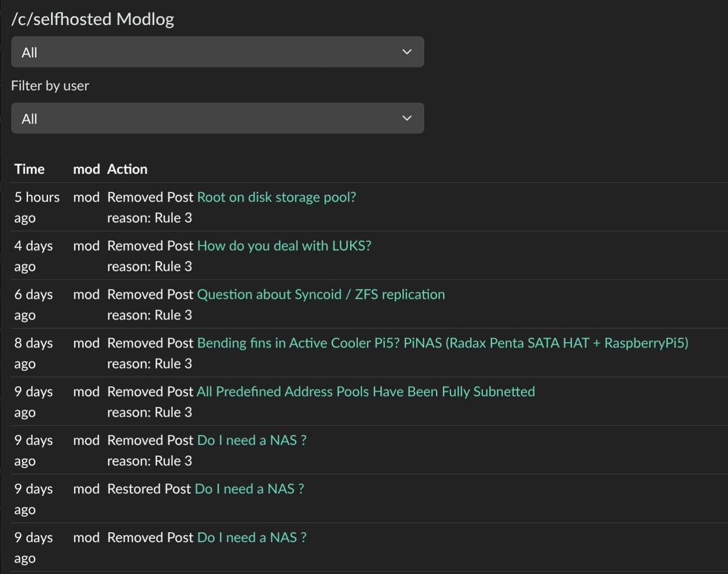The height and width of the screenshot is (574, 728).
Task: Click the Time column header
Action: [x=29, y=169]
